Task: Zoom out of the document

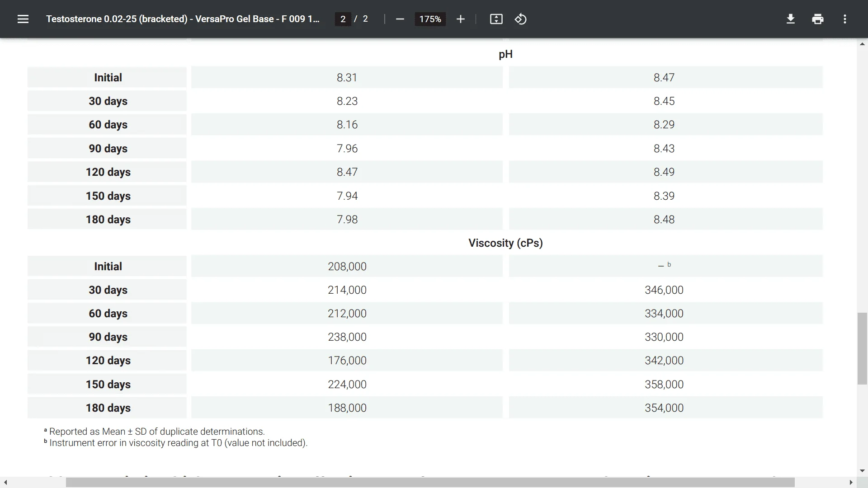Action: point(400,19)
